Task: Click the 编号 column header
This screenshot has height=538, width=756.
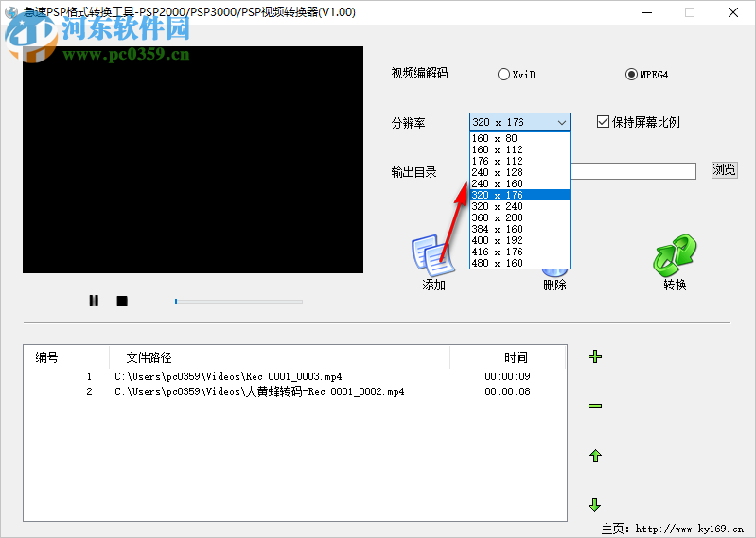Action: tap(66, 357)
